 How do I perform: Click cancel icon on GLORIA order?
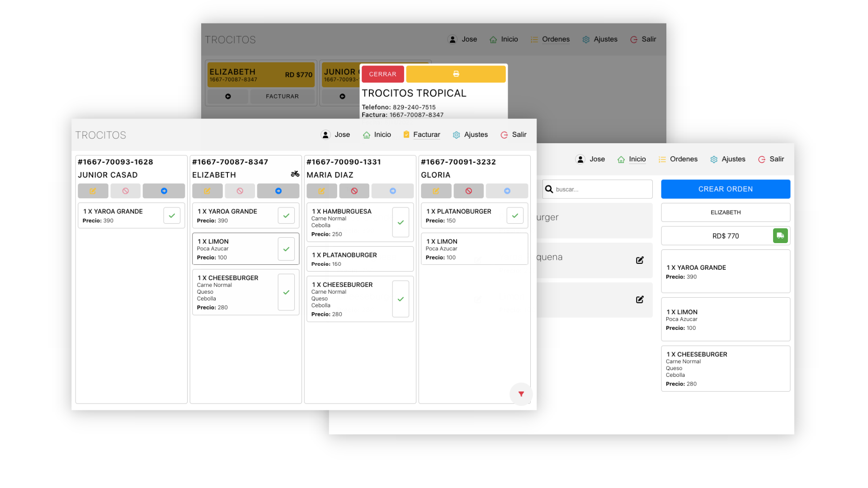point(468,191)
